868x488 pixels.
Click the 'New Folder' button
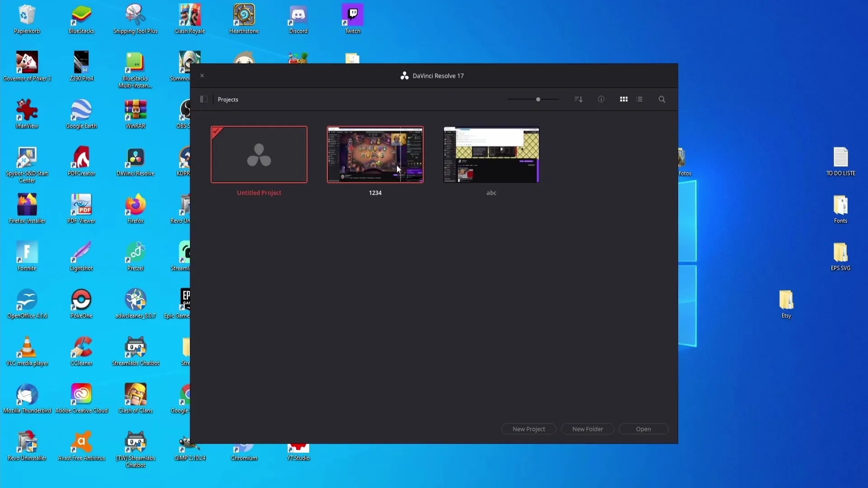tap(587, 428)
